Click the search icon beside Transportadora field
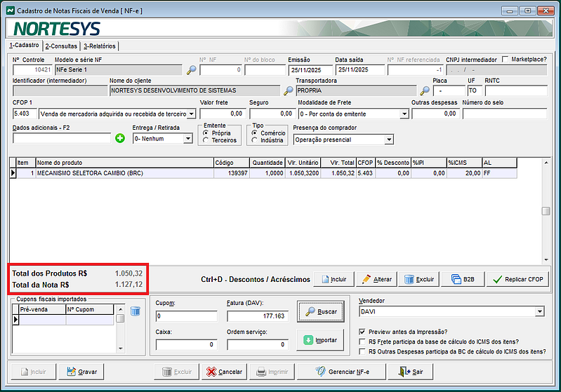 coord(424,90)
